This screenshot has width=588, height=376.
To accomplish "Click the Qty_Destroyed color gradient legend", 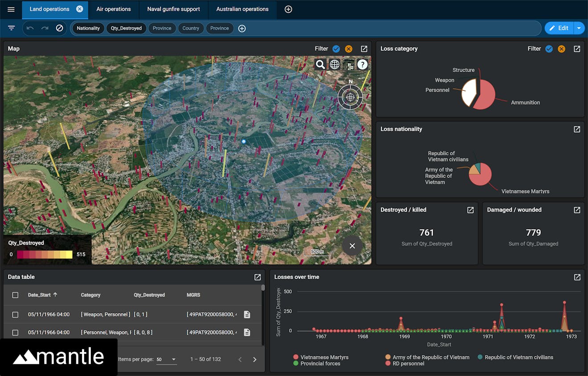I will pyautogui.click(x=45, y=255).
